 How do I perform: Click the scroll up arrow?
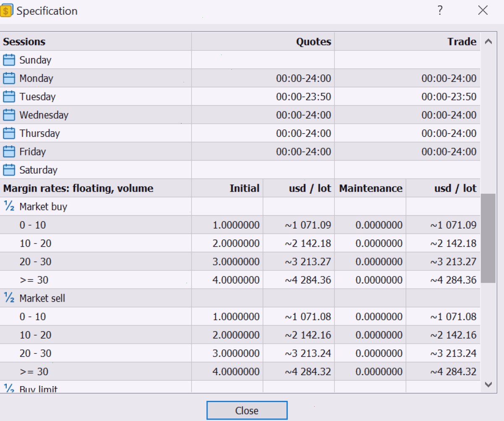pyautogui.click(x=488, y=42)
